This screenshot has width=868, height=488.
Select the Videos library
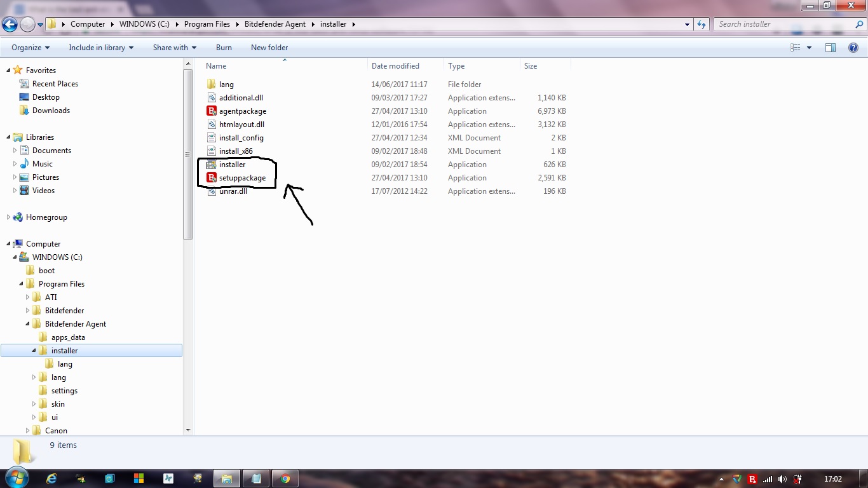pyautogui.click(x=43, y=191)
